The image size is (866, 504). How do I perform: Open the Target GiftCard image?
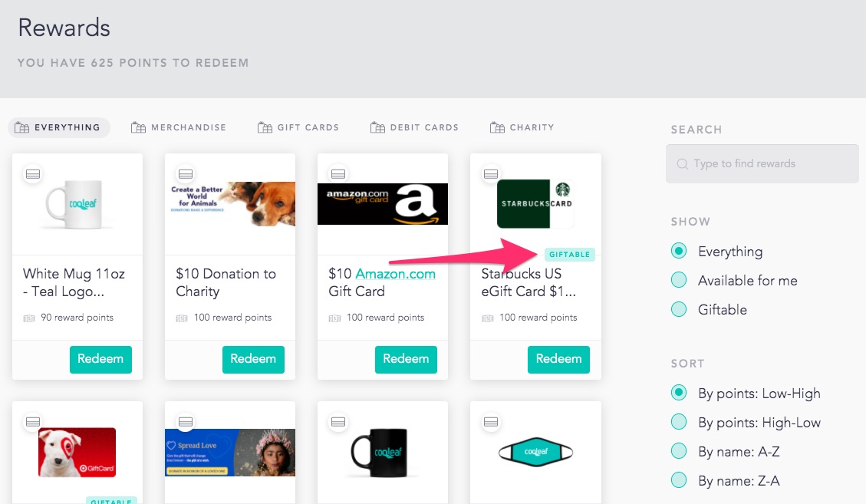pos(77,452)
